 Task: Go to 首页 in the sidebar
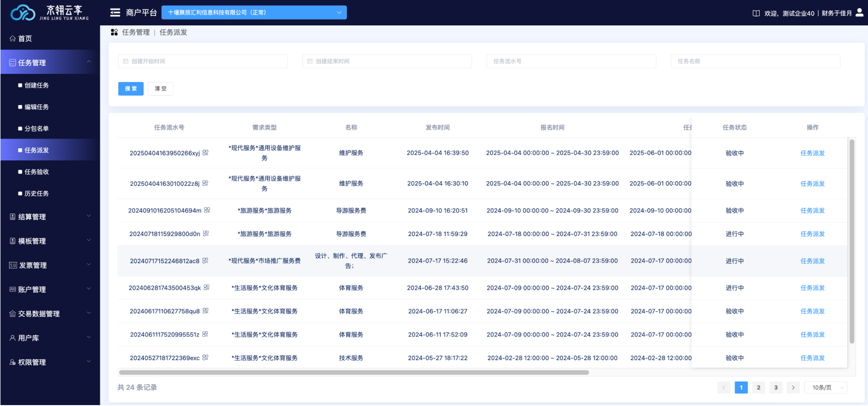[25, 39]
